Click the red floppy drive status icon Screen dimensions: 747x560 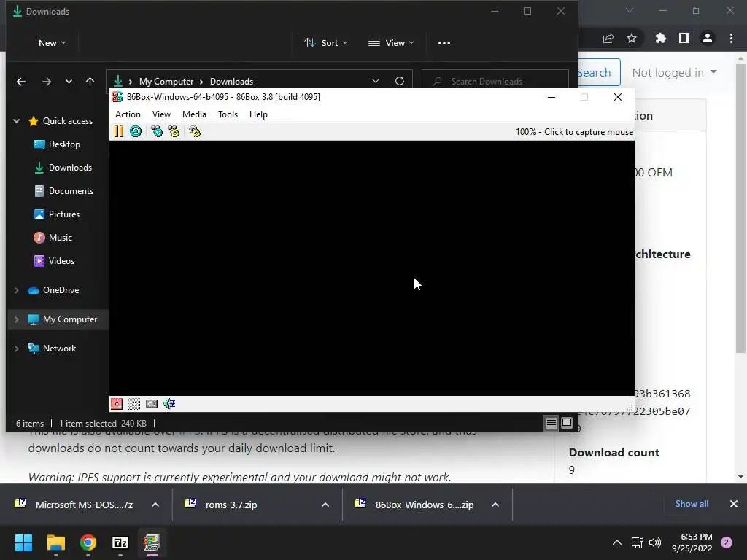[x=116, y=404]
